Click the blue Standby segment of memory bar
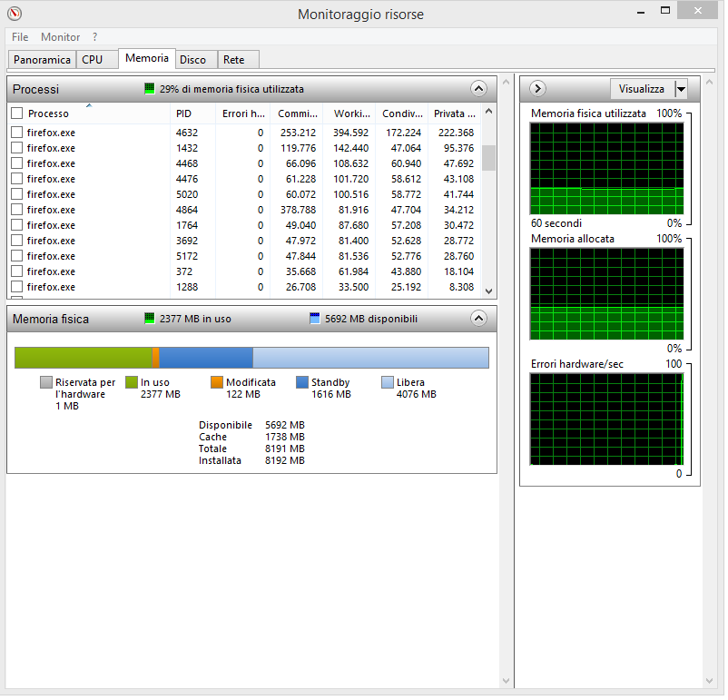The width and height of the screenshot is (728, 700). pyautogui.click(x=207, y=359)
